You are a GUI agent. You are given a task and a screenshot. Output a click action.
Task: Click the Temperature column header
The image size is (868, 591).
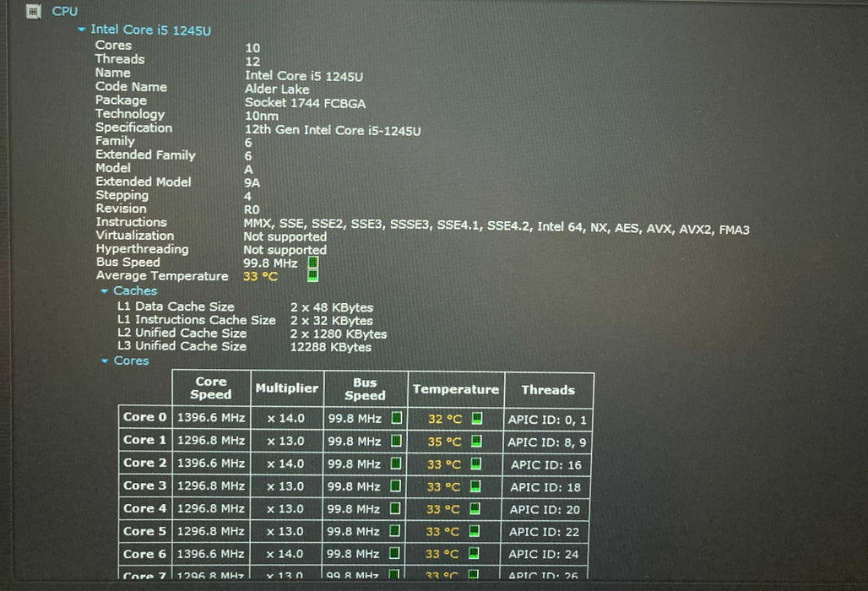(456, 389)
